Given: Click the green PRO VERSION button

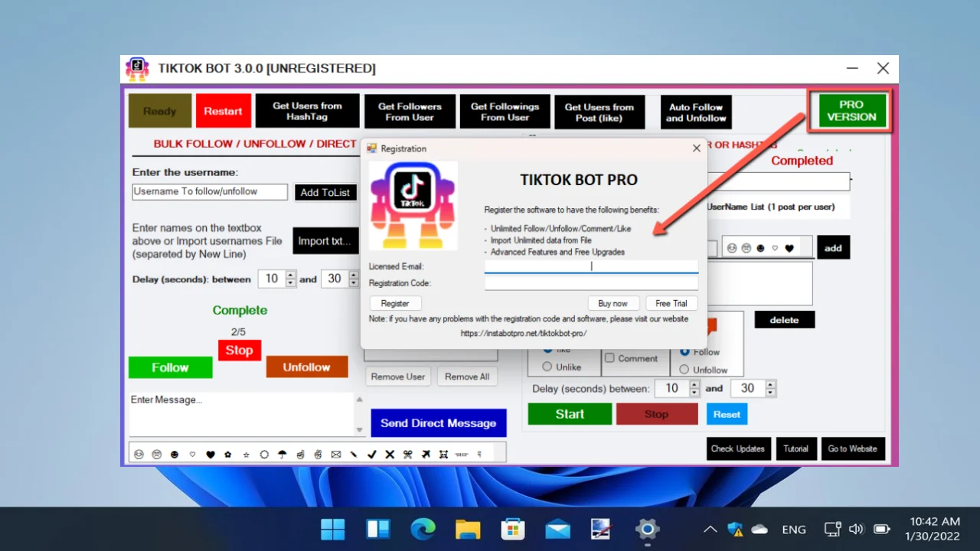Looking at the screenshot, I should [x=851, y=111].
